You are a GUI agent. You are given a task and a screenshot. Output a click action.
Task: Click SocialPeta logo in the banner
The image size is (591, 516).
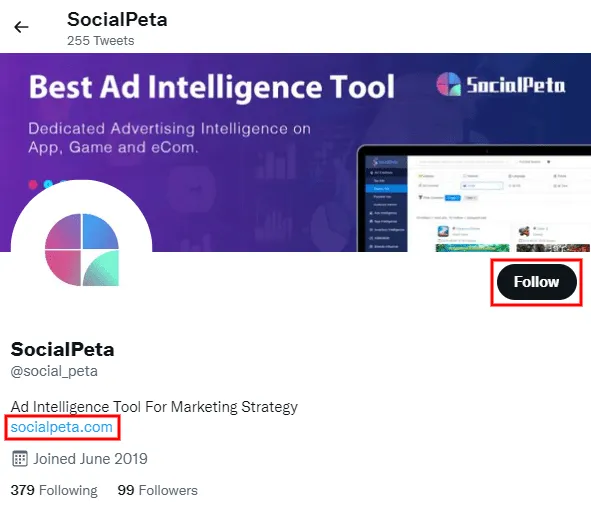501,84
